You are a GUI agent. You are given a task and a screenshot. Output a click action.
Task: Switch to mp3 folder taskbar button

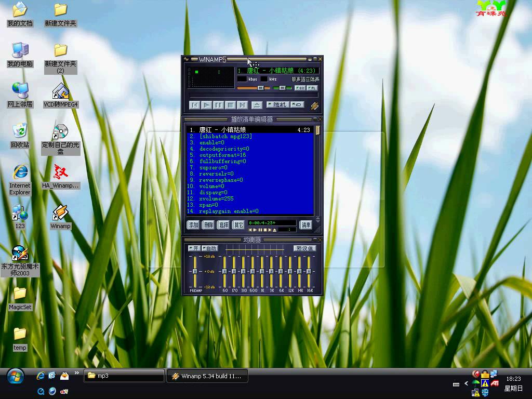coord(124,376)
